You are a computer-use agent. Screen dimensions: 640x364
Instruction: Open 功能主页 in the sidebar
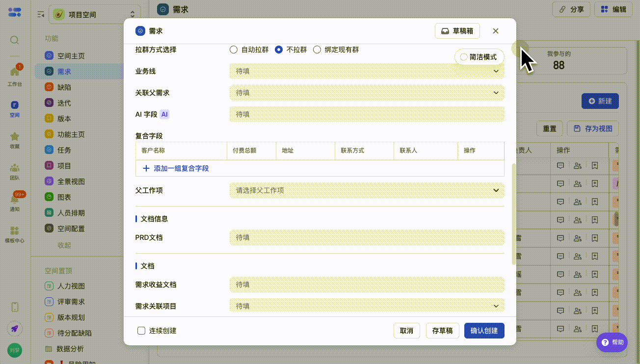point(71,134)
